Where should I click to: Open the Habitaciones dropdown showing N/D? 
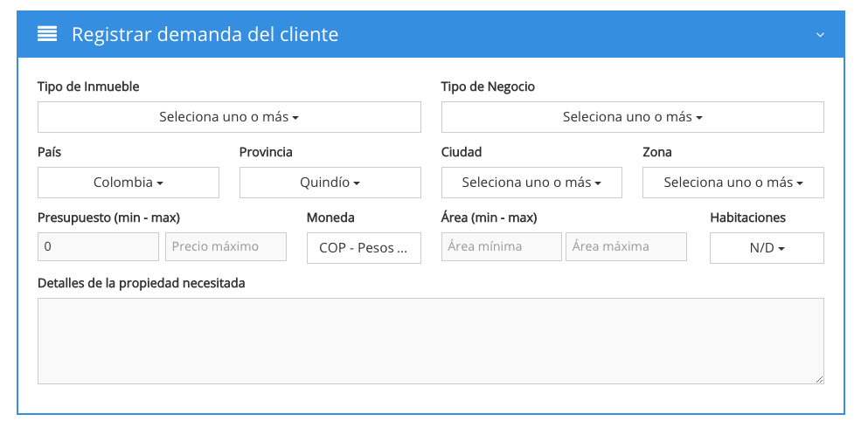pos(767,248)
